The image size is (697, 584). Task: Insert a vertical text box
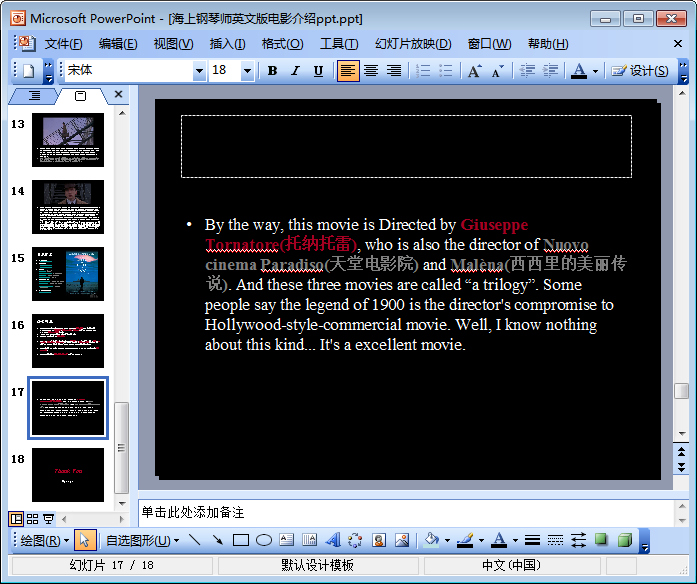point(309,540)
